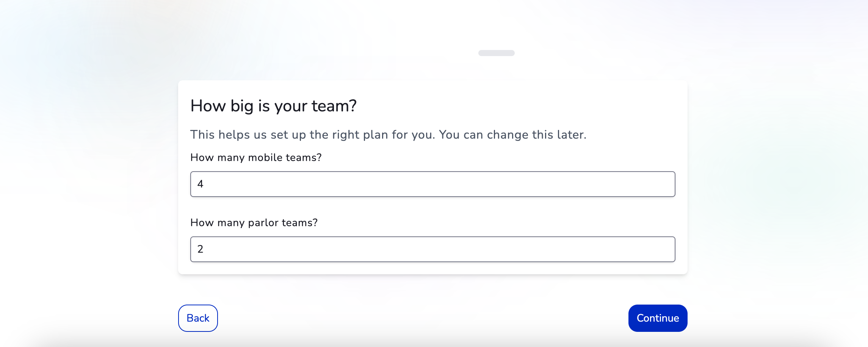Click the "How many parlor teams?" label
This screenshot has height=347, width=868.
pos(254,223)
